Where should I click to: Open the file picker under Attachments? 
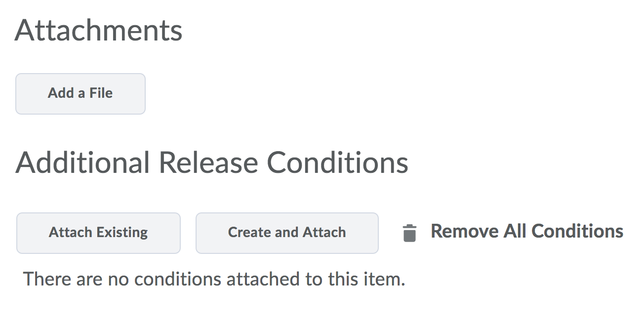tap(80, 93)
